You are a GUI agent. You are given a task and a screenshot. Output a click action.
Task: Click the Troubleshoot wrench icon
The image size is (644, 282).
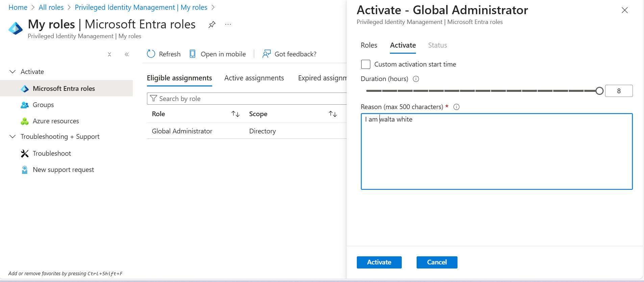[25, 154]
